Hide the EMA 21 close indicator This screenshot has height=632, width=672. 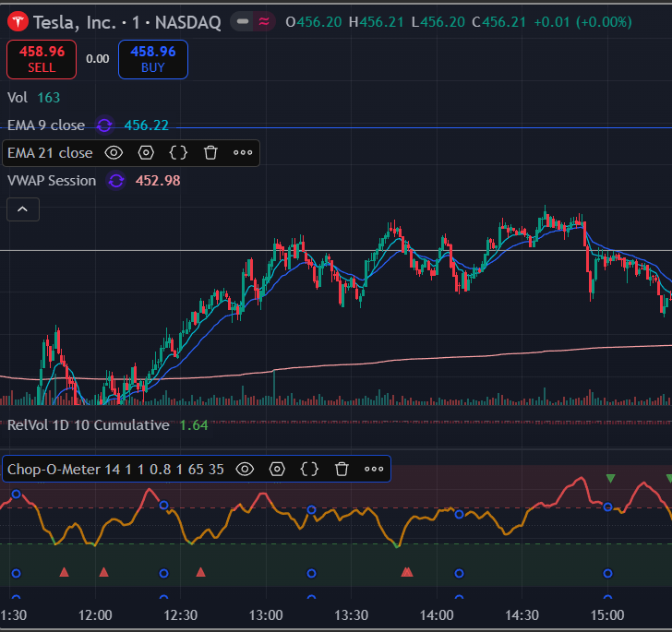114,153
